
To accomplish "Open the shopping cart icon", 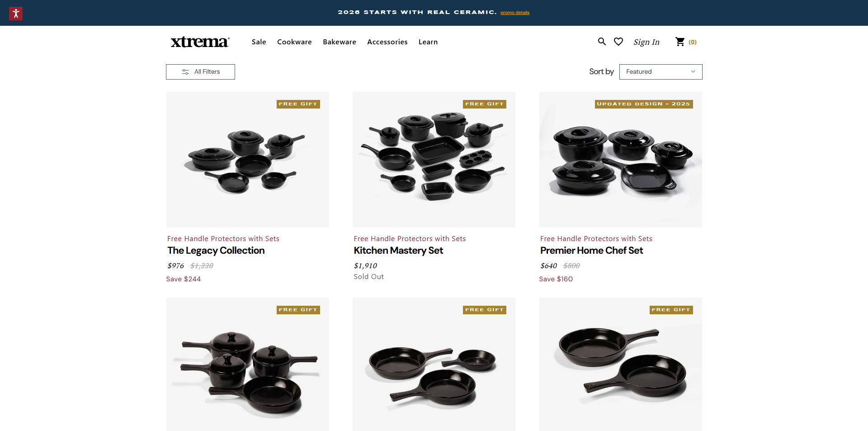I will (x=680, y=42).
